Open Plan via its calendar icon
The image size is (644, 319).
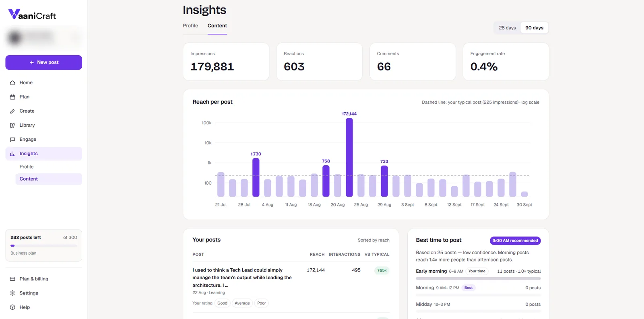12,97
